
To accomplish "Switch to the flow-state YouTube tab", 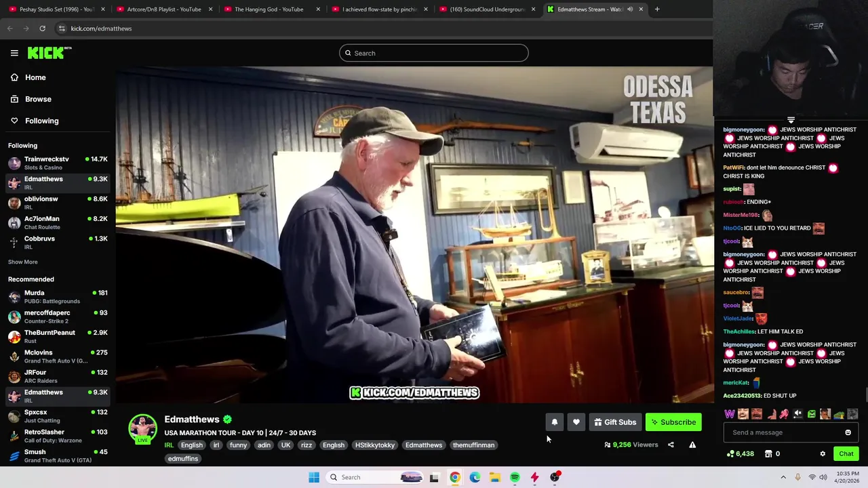I will 379,9.
